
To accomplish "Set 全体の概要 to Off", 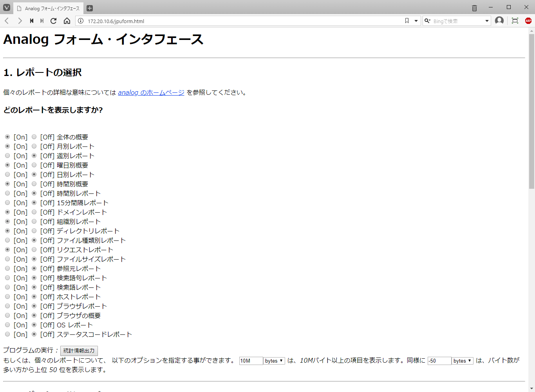I will (34, 137).
